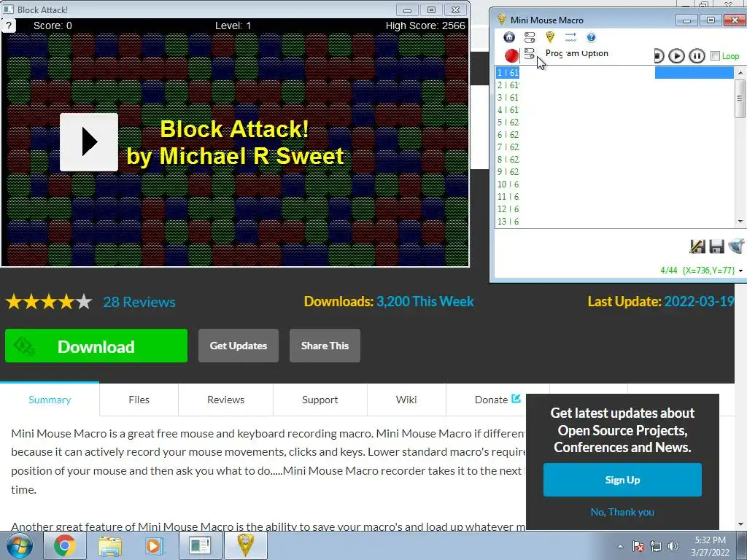Click the ? help box in Block Attack!
The height and width of the screenshot is (560, 747).
click(x=9, y=26)
